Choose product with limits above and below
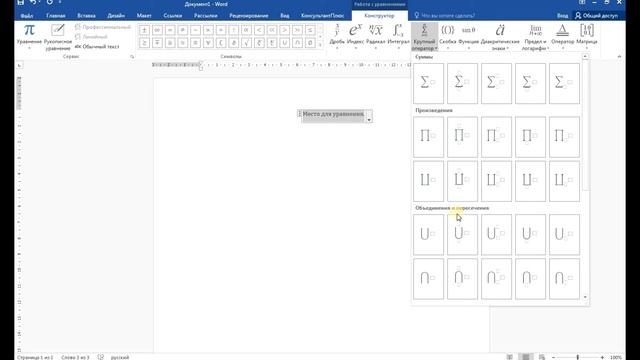 pyautogui.click(x=462, y=137)
